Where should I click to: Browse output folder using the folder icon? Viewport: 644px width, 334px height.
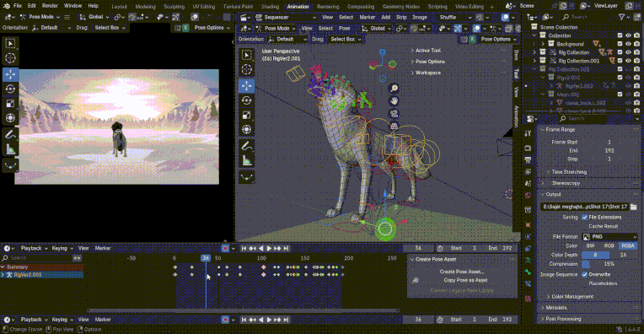pyautogui.click(x=633, y=207)
